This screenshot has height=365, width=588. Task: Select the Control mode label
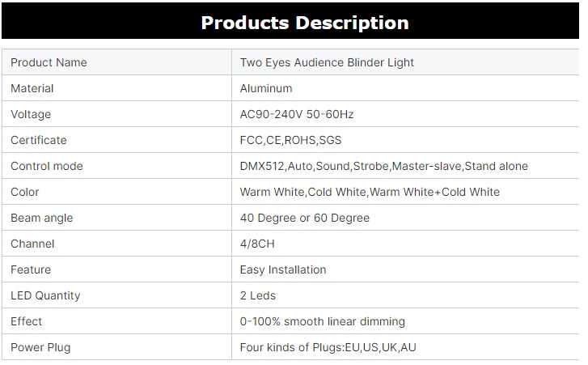(x=47, y=166)
